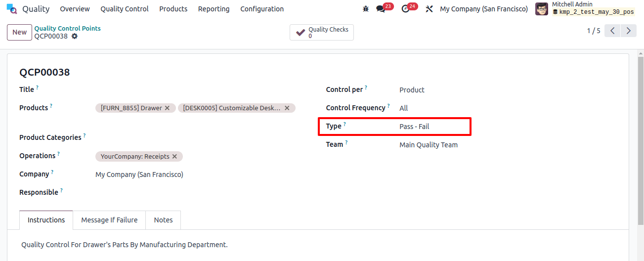
Task: Open the Control Frequency dropdown showing All
Action: [x=508, y=108]
